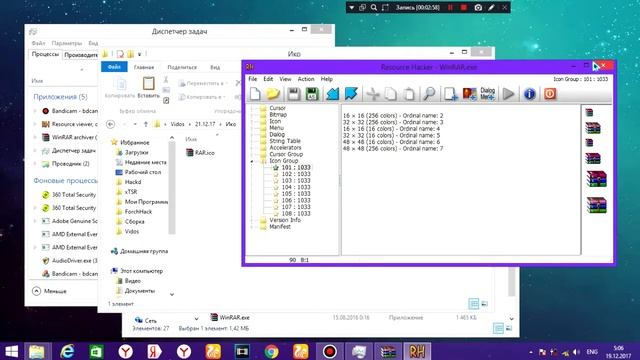The image size is (640, 360).
Task: Open Google Chrome from the taskbar
Action: [271, 351]
